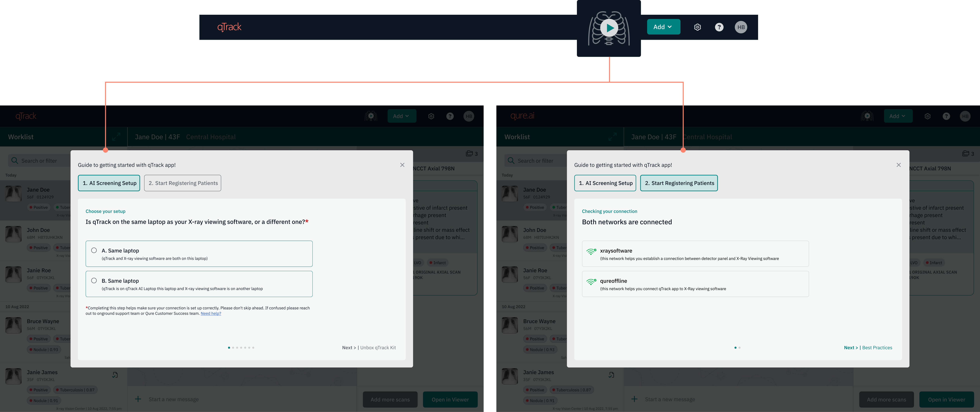Click Open in Viewer button in left window

(450, 399)
